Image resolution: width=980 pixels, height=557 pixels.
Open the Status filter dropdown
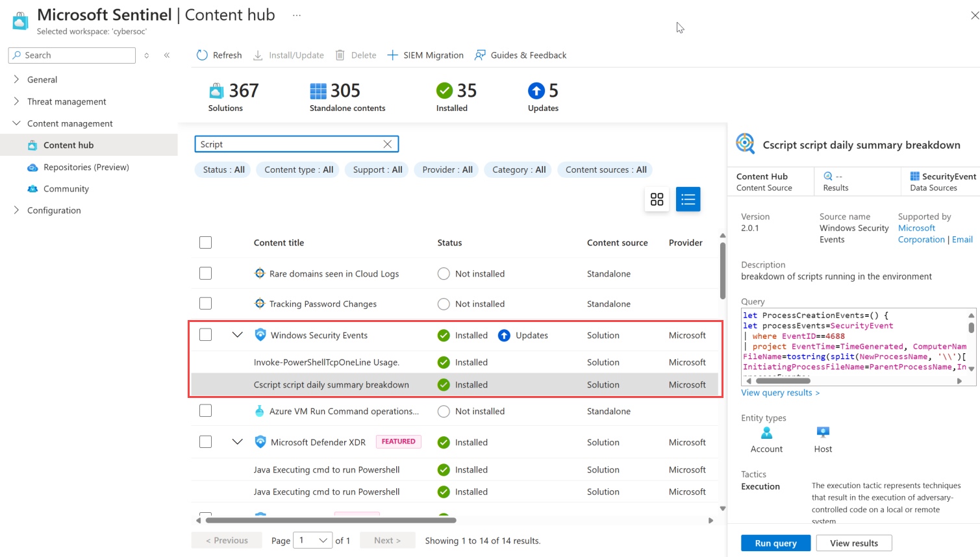click(x=222, y=169)
